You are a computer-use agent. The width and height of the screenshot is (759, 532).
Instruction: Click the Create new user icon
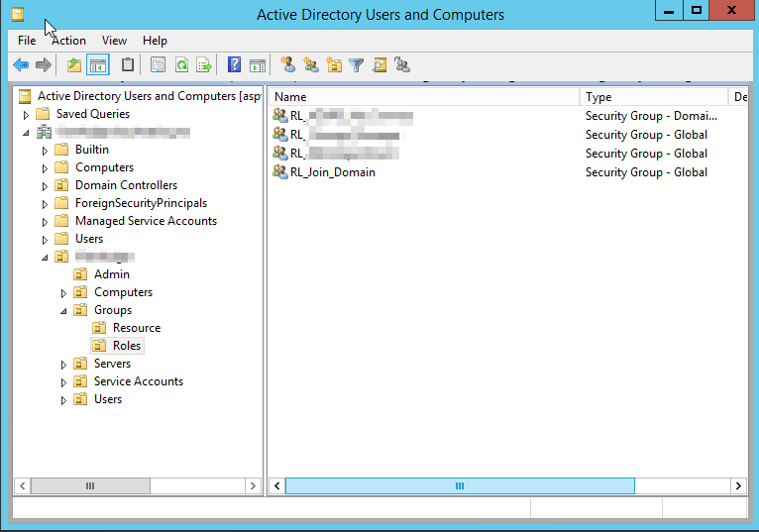(287, 65)
